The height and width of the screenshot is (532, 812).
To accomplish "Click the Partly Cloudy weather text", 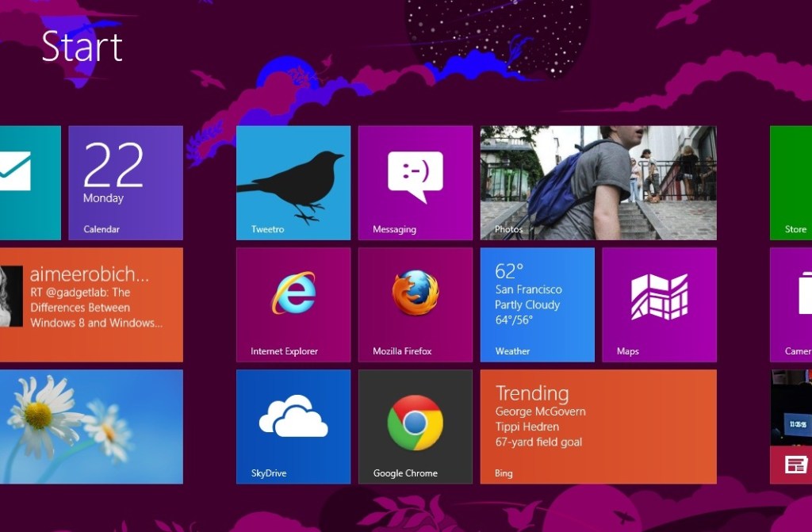I will [x=527, y=305].
